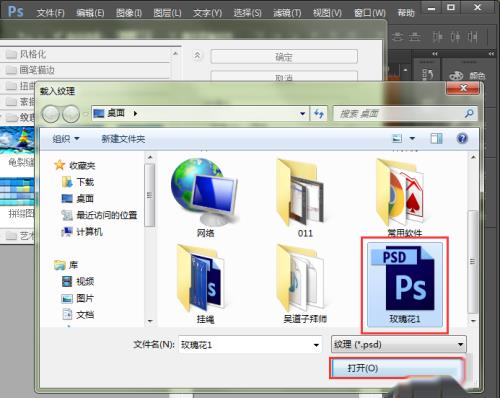
Task: Open the 编辑(E) menu
Action: [90, 13]
